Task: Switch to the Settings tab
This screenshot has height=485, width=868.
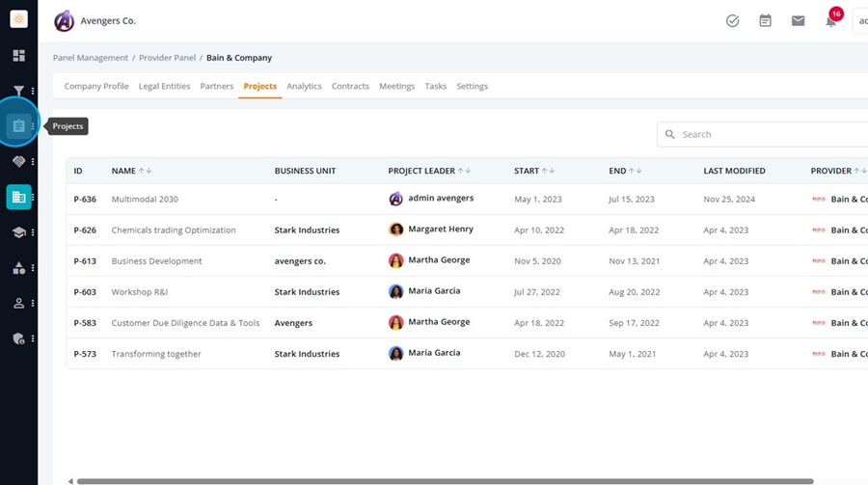Action: tap(473, 87)
